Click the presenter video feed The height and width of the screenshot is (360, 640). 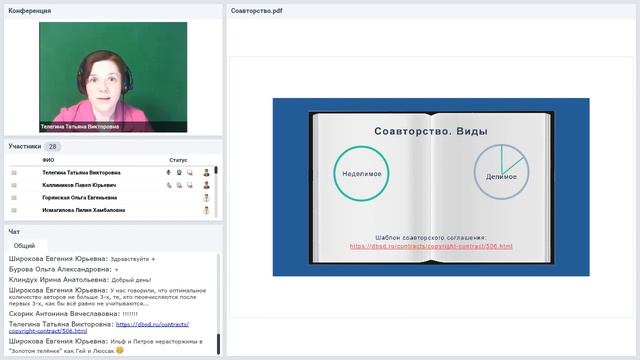click(113, 77)
